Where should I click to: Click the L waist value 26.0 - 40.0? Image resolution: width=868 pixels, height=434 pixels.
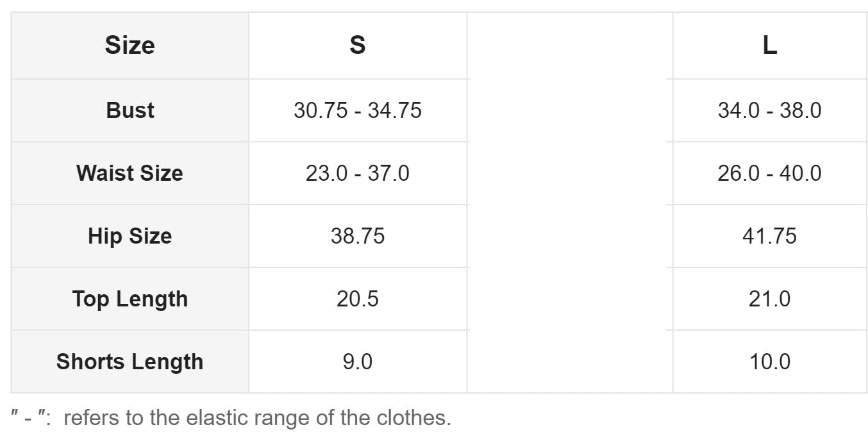click(x=769, y=173)
